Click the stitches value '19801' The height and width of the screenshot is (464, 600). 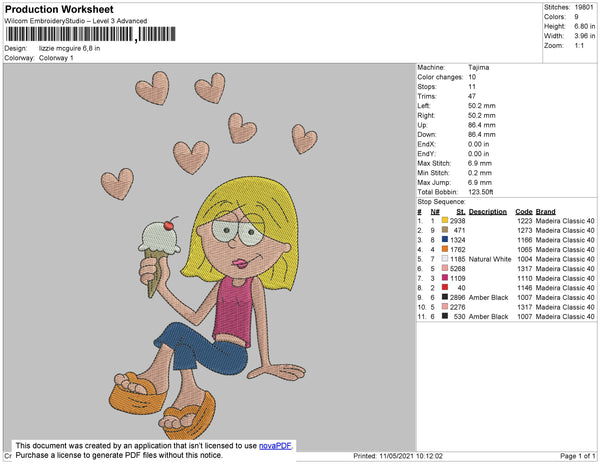coord(584,7)
